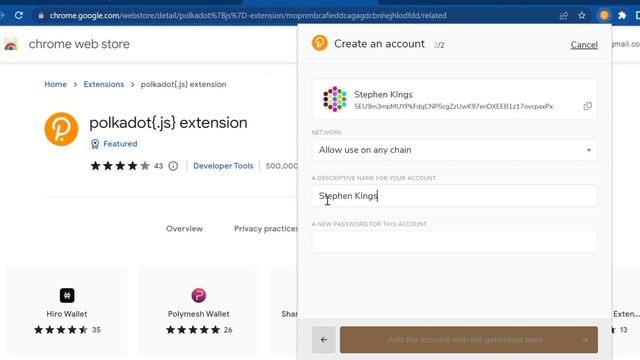Switch to the Privacy practices tab

(266, 229)
